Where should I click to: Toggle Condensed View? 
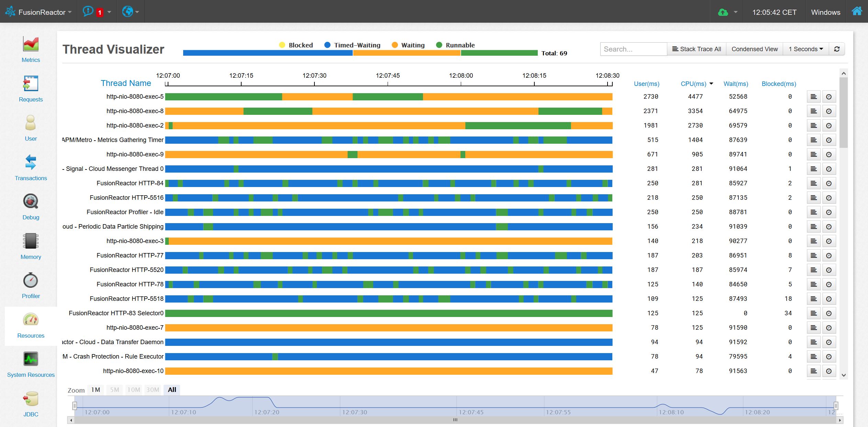[x=754, y=49]
